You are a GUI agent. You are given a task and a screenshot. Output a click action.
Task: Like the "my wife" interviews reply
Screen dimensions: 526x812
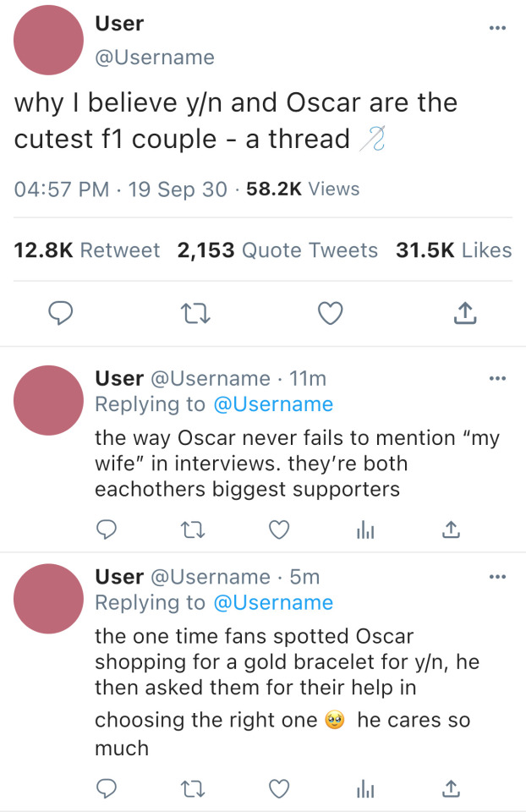point(278,529)
